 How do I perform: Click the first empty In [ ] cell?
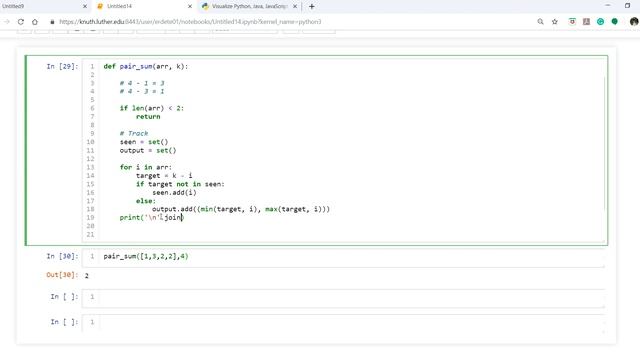[x=343, y=298]
